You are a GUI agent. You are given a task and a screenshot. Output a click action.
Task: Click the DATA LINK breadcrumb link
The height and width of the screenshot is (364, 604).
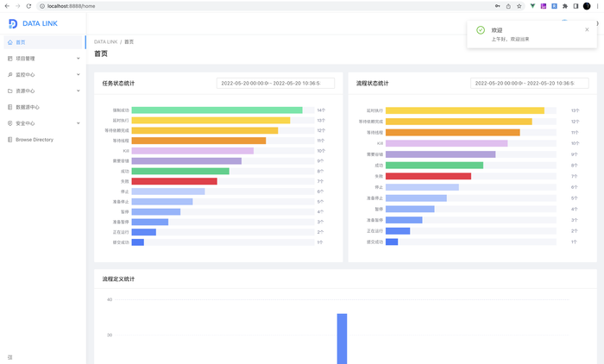click(x=105, y=41)
